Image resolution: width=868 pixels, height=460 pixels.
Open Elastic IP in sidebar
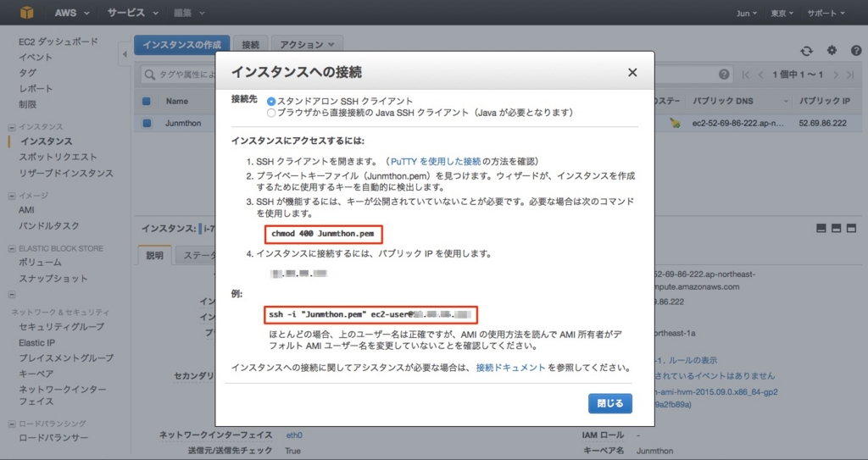36,342
